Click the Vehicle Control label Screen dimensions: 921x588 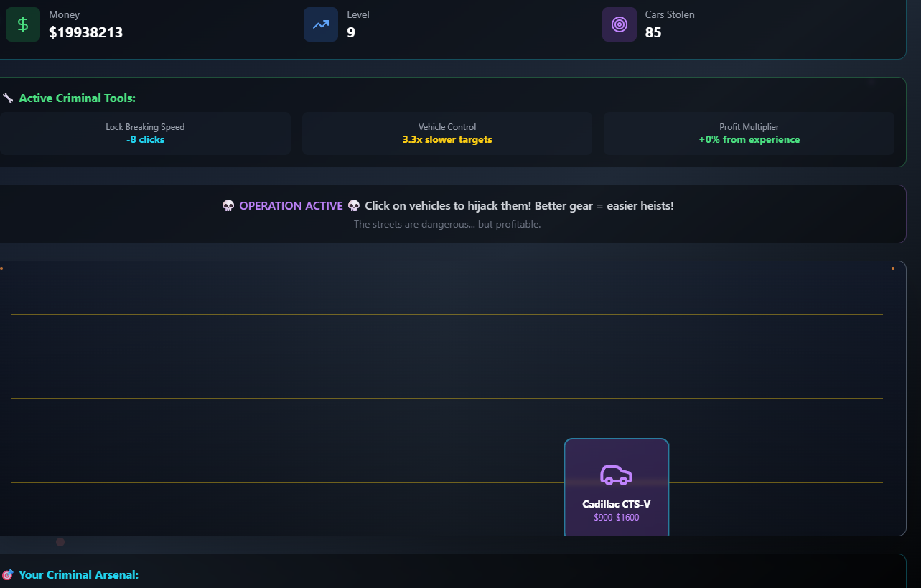click(x=447, y=127)
